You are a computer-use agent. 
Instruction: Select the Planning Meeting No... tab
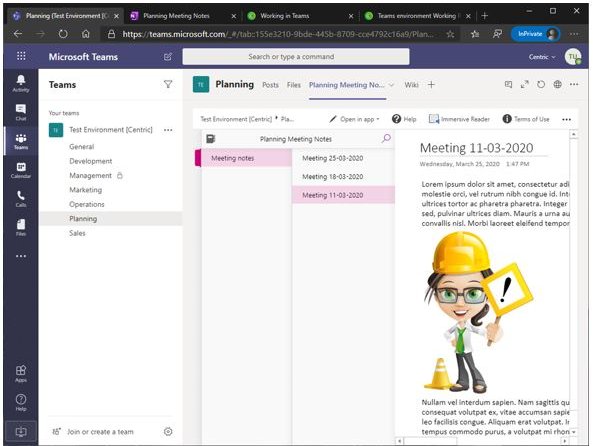[x=346, y=85]
